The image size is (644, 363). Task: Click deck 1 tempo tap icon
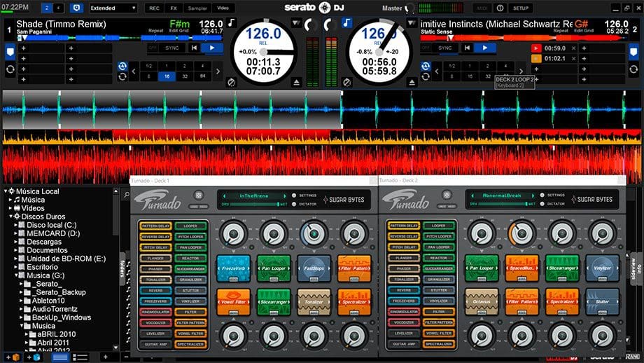tap(232, 83)
